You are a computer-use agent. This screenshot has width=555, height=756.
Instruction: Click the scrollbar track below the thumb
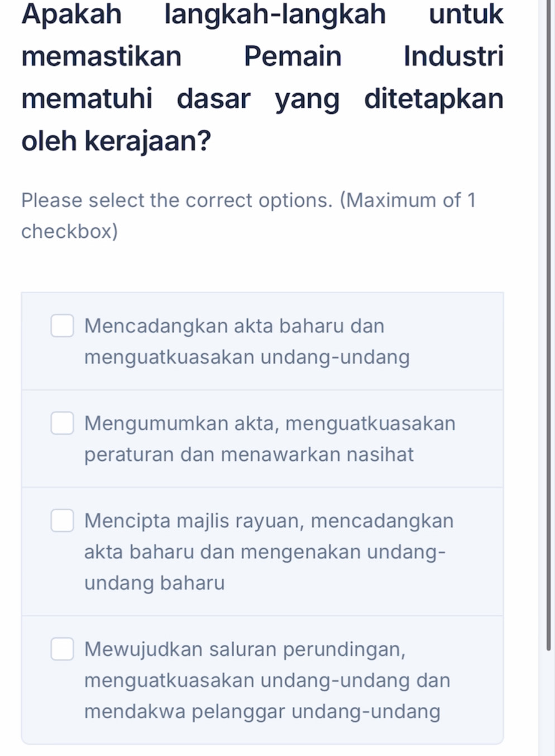click(x=548, y=704)
